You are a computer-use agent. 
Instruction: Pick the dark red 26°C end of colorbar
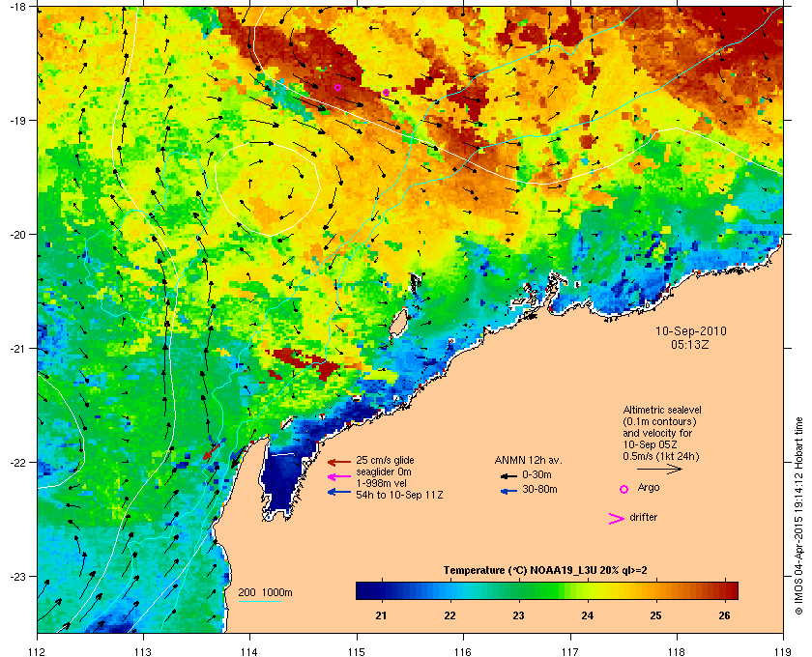point(731,590)
